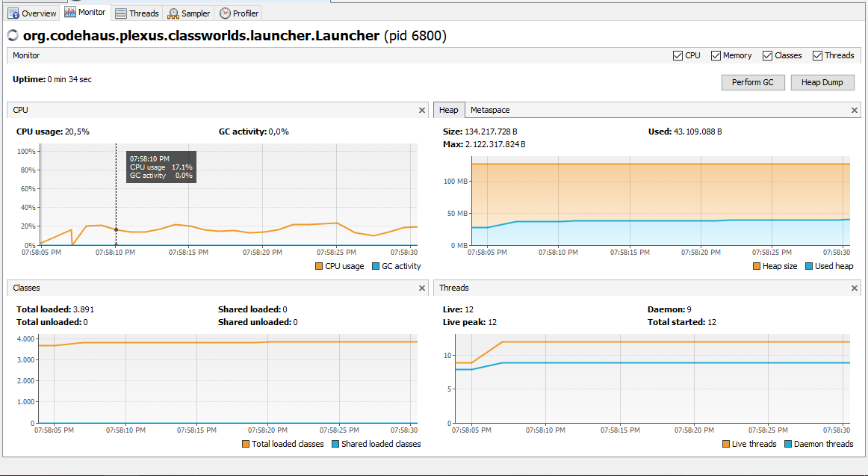Screen dimensions: 868x476
Task: Click the Heap Dump button
Action: click(x=822, y=82)
